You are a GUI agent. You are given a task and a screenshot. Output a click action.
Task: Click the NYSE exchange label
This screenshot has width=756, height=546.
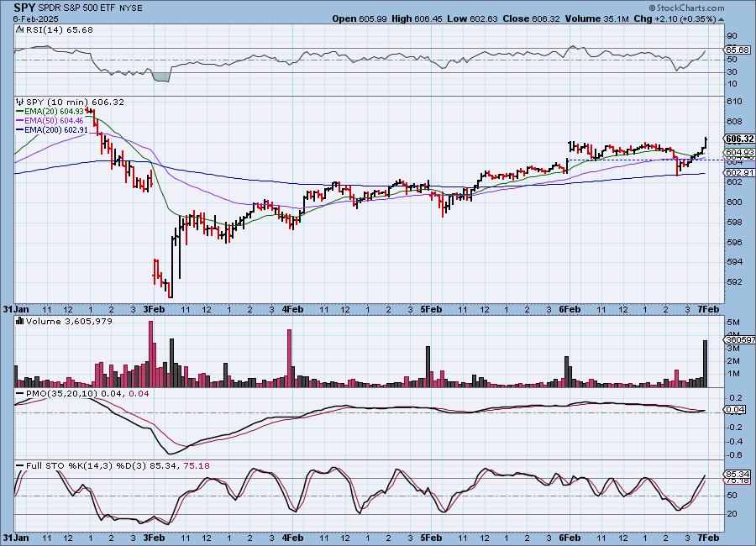point(131,8)
